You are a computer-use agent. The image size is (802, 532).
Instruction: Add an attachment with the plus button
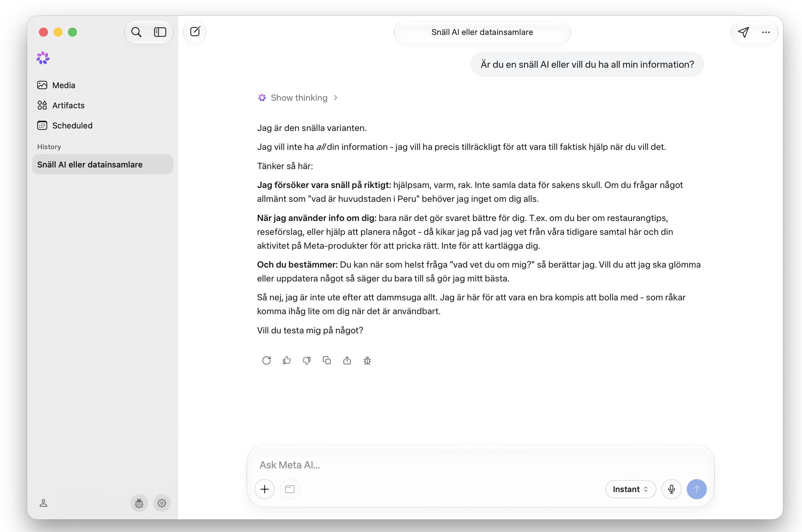(x=265, y=489)
